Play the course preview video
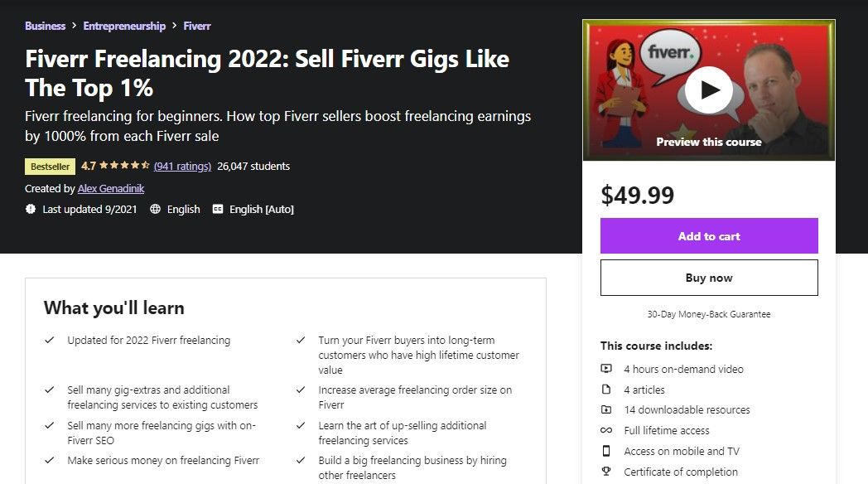 point(709,90)
